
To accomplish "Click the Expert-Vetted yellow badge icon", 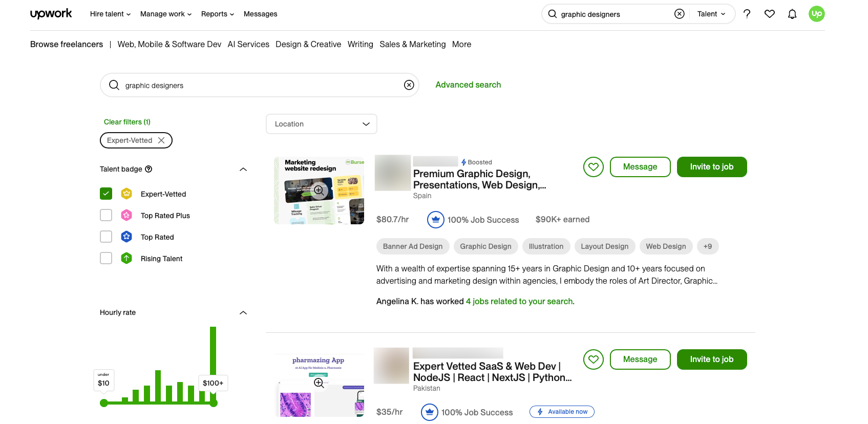I will [x=126, y=194].
